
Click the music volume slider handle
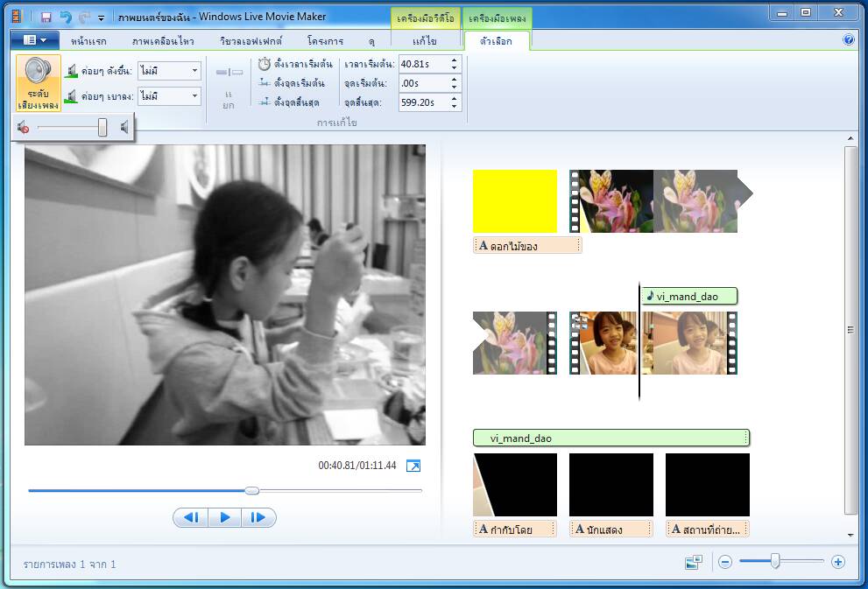tap(102, 128)
